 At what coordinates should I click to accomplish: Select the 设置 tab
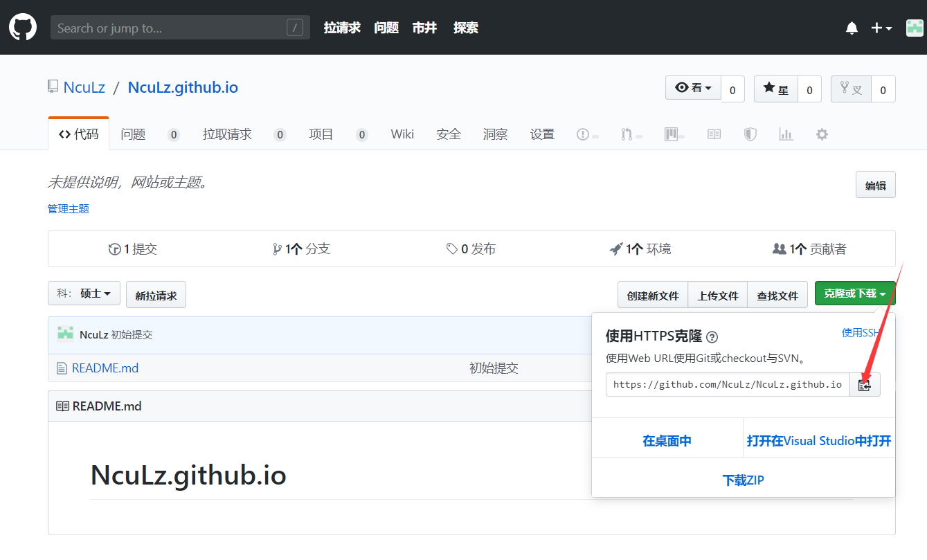(x=542, y=134)
